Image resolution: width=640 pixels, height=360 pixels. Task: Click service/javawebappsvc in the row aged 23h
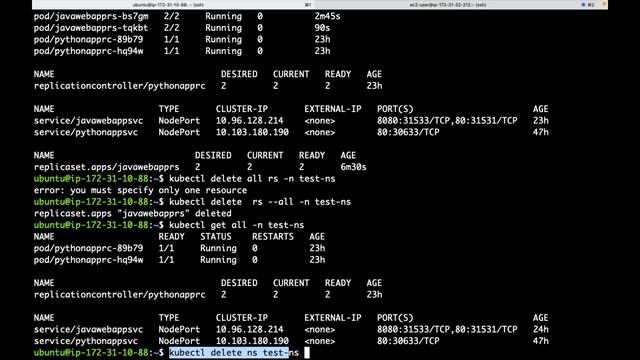pos(89,121)
